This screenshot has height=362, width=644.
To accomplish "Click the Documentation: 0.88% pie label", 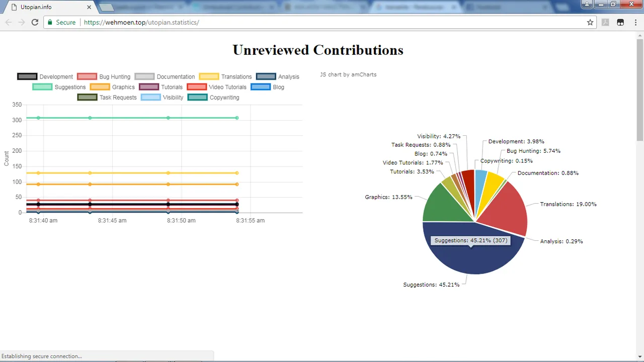I will coord(548,173).
